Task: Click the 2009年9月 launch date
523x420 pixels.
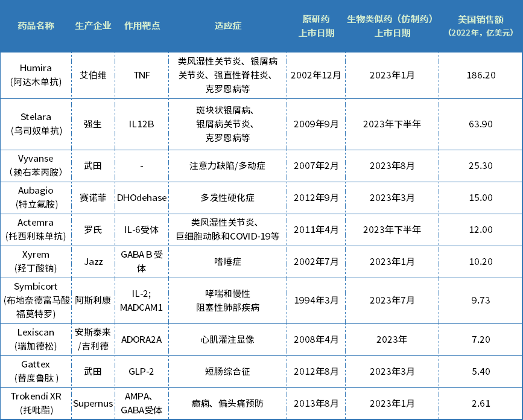Action: [x=316, y=124]
